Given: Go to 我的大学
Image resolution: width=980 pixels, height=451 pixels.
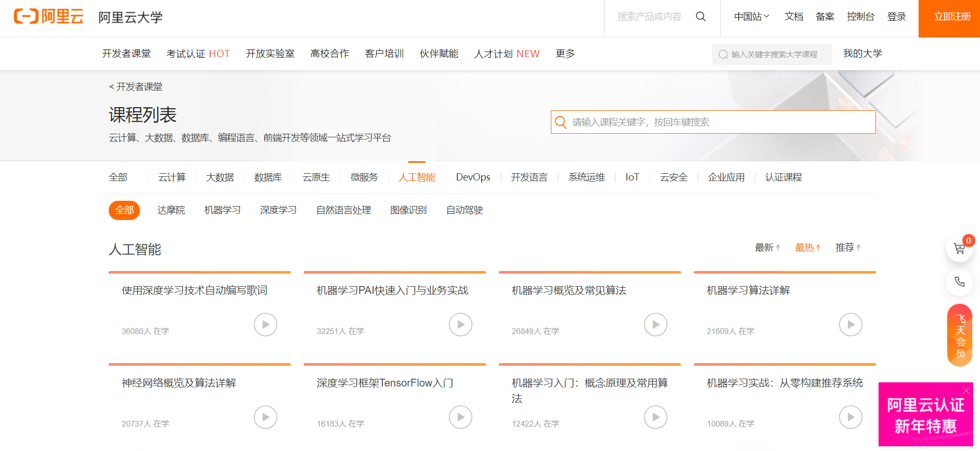Looking at the screenshot, I should pos(862,54).
